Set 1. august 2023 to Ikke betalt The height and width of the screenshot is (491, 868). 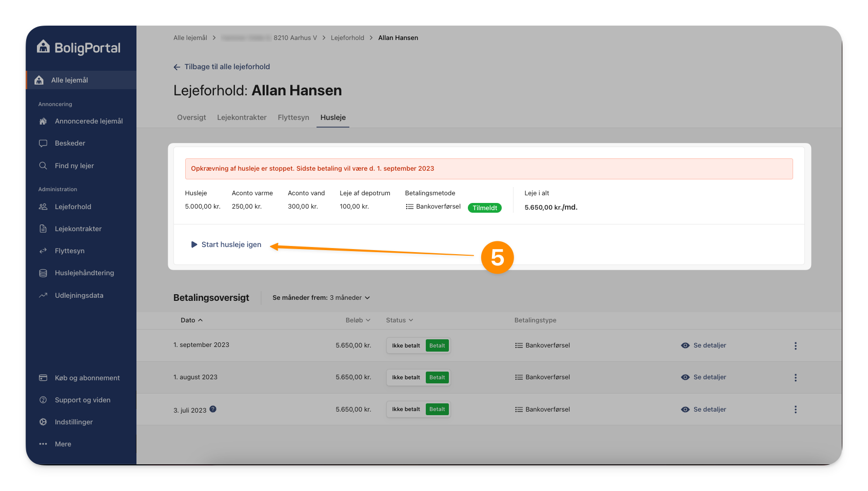406,378
